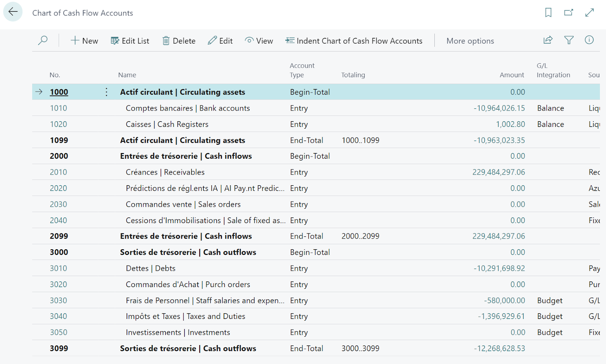Viewport: 606px width, 364px height.
Task: Click the Balance value for Caisses row
Action: click(x=550, y=124)
